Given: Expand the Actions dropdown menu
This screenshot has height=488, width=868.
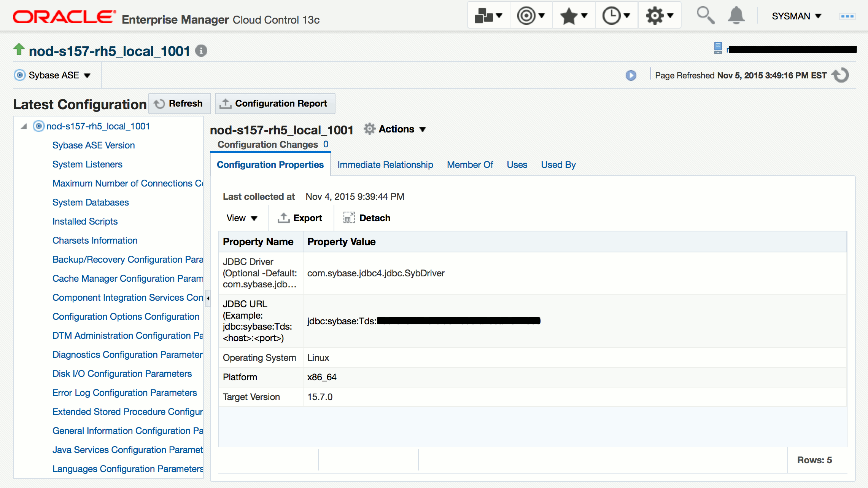Looking at the screenshot, I should tap(396, 129).
